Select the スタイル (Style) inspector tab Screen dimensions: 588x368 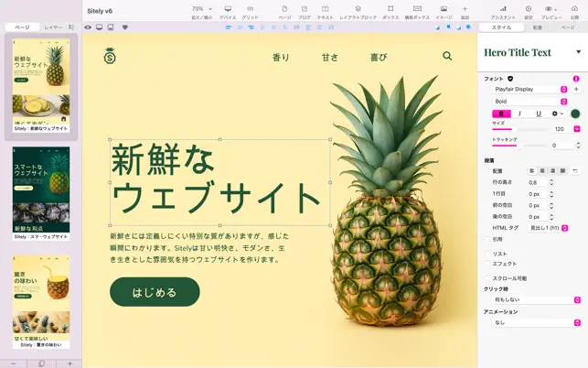click(x=501, y=27)
